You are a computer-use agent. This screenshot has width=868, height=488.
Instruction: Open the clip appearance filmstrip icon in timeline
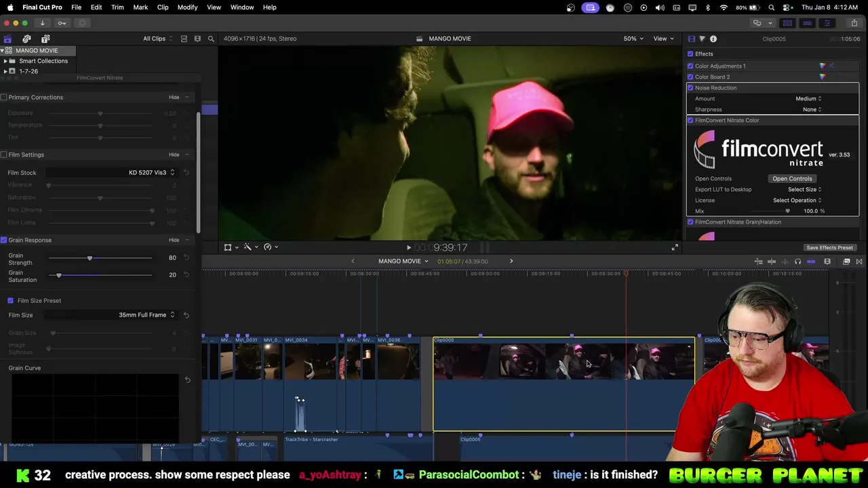pyautogui.click(x=827, y=262)
